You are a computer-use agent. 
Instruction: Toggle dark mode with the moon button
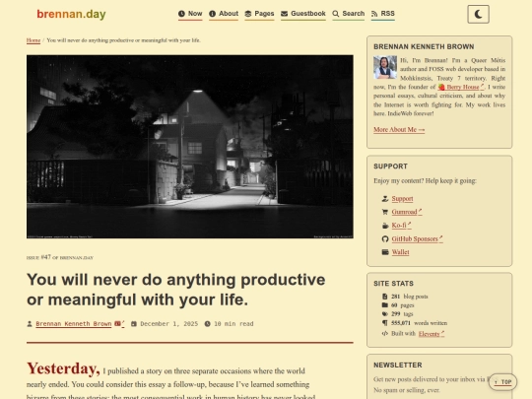pos(478,14)
